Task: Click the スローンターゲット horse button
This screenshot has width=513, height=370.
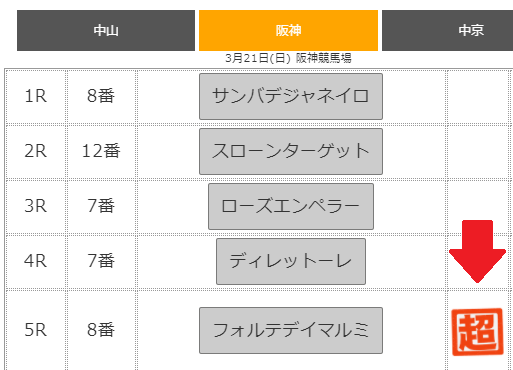Action: [x=291, y=151]
